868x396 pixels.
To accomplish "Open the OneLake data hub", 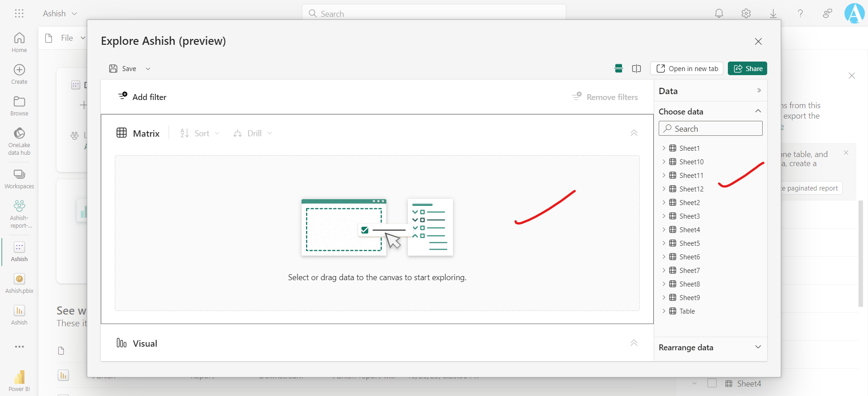I will (x=19, y=141).
